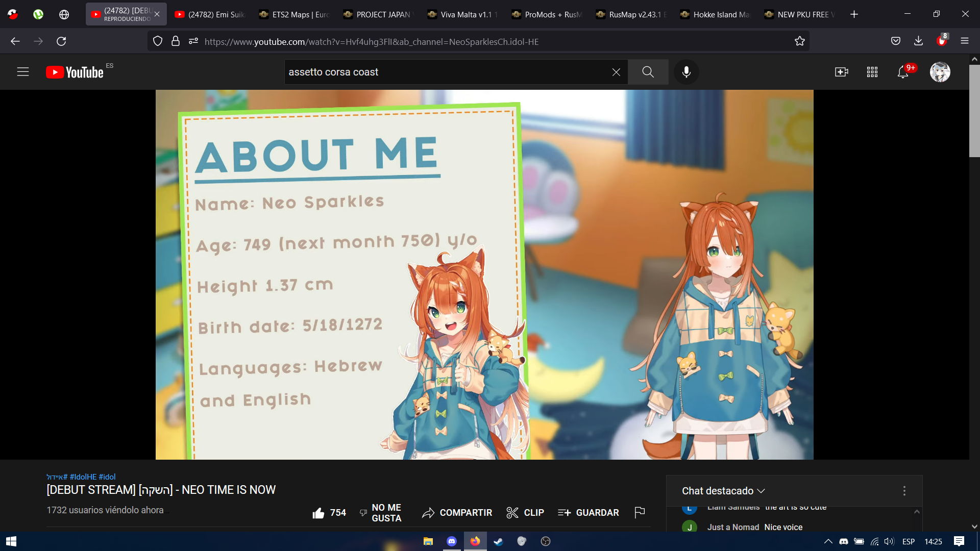Create a clip with the CLIP button
The width and height of the screenshot is (980, 551).
tap(525, 513)
